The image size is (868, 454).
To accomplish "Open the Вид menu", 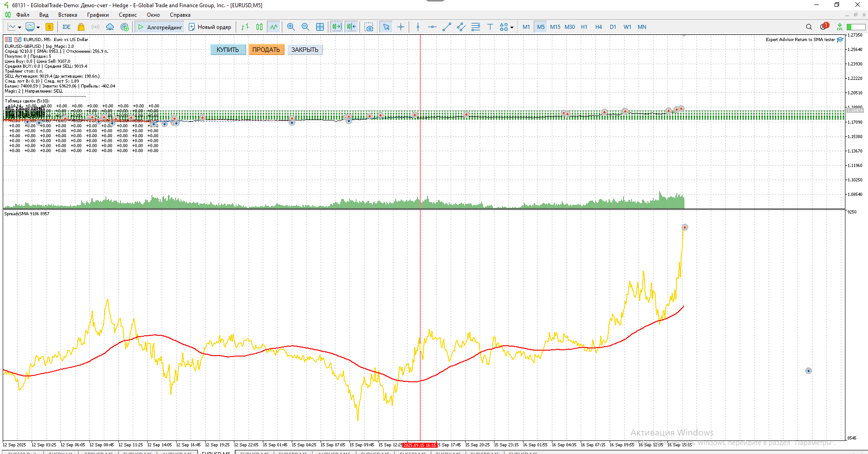I will coord(44,15).
